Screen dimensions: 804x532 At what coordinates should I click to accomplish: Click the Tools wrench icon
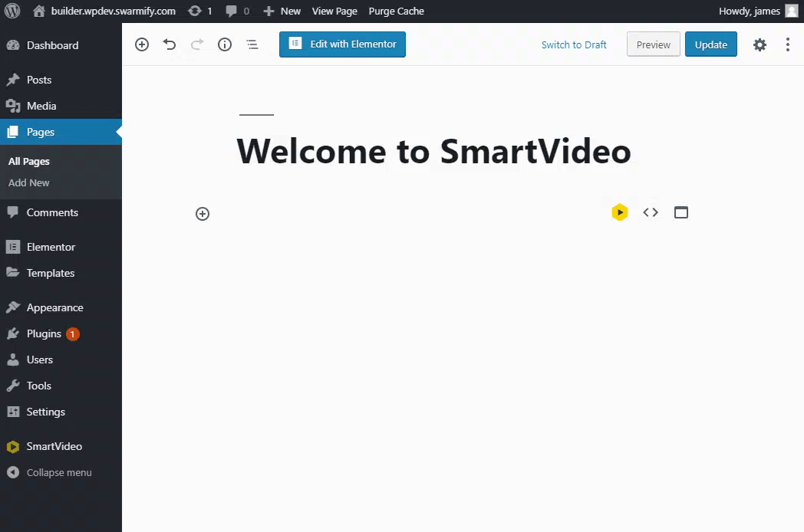13,386
